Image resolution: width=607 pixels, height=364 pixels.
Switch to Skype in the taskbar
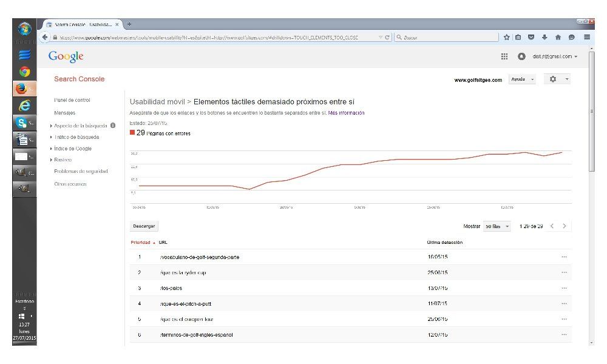(x=24, y=123)
